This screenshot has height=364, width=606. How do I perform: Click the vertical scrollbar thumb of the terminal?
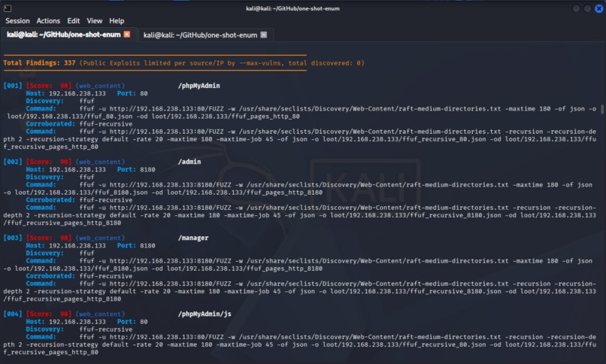coord(602,108)
